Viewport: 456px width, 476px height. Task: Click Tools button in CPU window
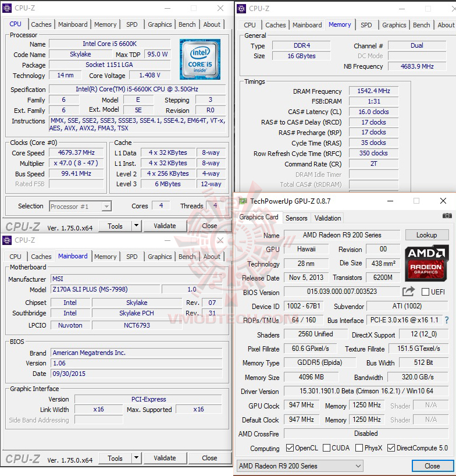(115, 226)
